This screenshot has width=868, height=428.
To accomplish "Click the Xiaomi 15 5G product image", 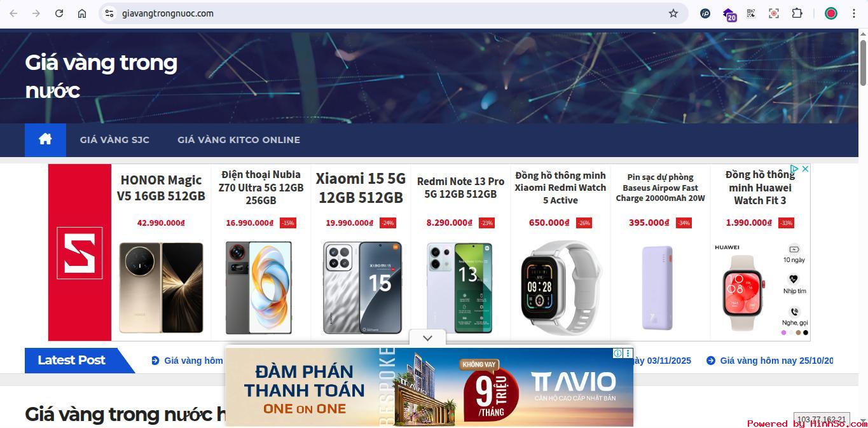I will click(x=362, y=287).
